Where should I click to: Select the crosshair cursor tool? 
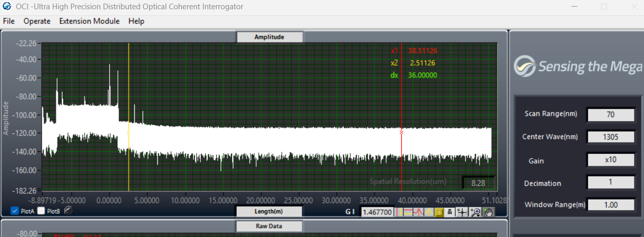(x=462, y=212)
